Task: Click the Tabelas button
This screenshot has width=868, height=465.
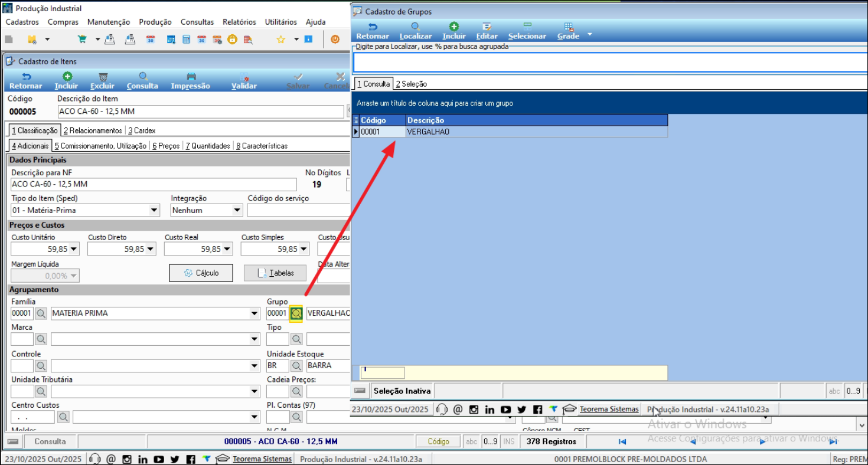Action: click(x=275, y=273)
